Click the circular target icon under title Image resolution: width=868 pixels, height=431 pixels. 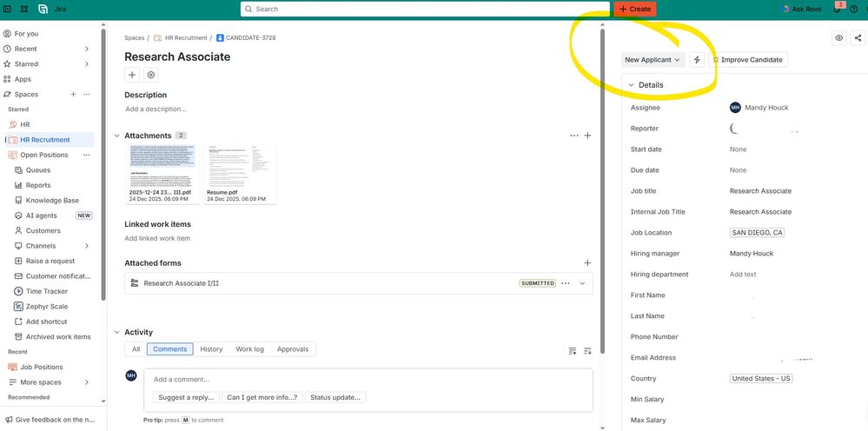[151, 76]
